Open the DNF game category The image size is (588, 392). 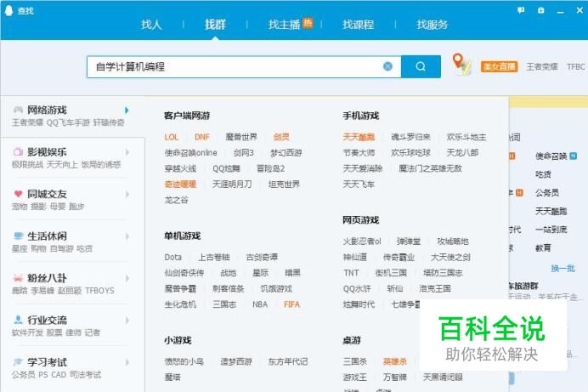[x=201, y=137]
